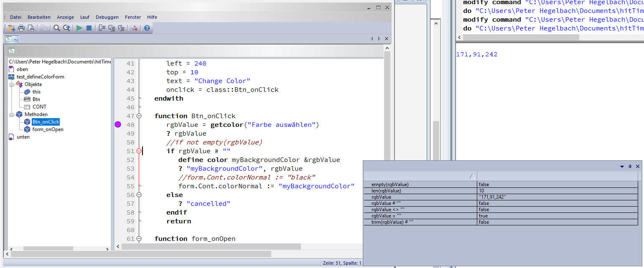
Task: Pin the watch panel with pushpin
Action: [x=630, y=166]
